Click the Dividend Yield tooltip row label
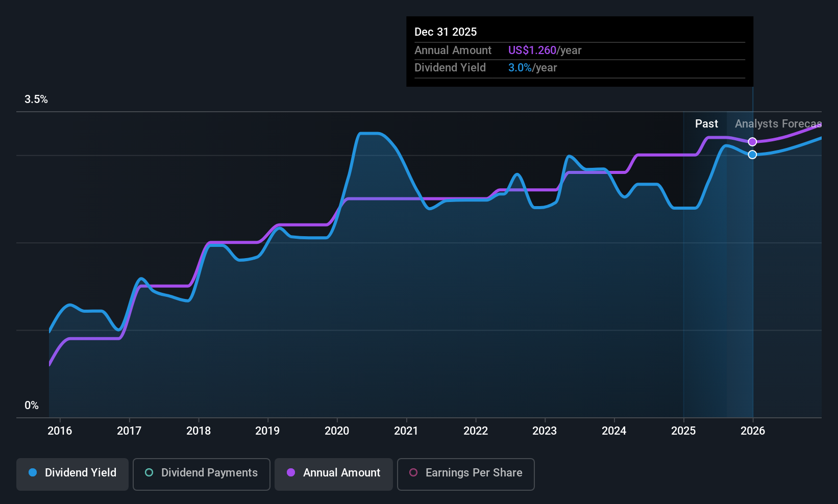Viewport: 838px width, 504px height. click(450, 68)
